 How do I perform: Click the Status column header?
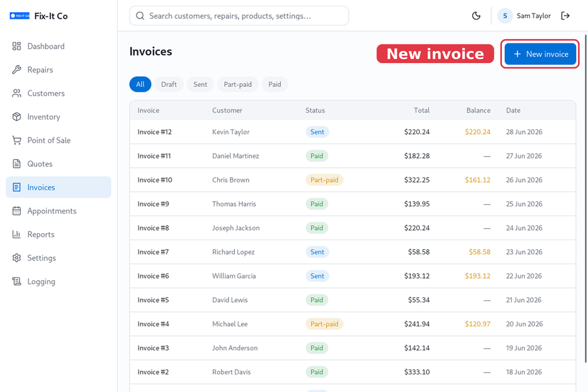tap(315, 110)
